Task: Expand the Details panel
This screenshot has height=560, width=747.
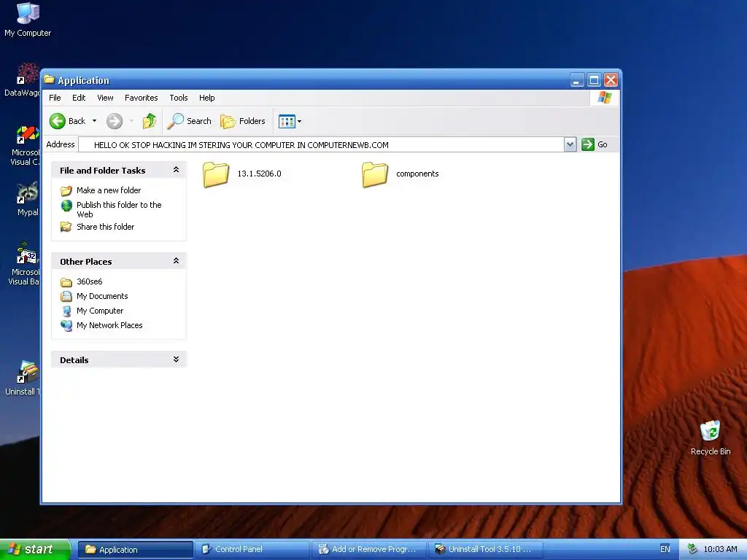Action: [x=176, y=359]
